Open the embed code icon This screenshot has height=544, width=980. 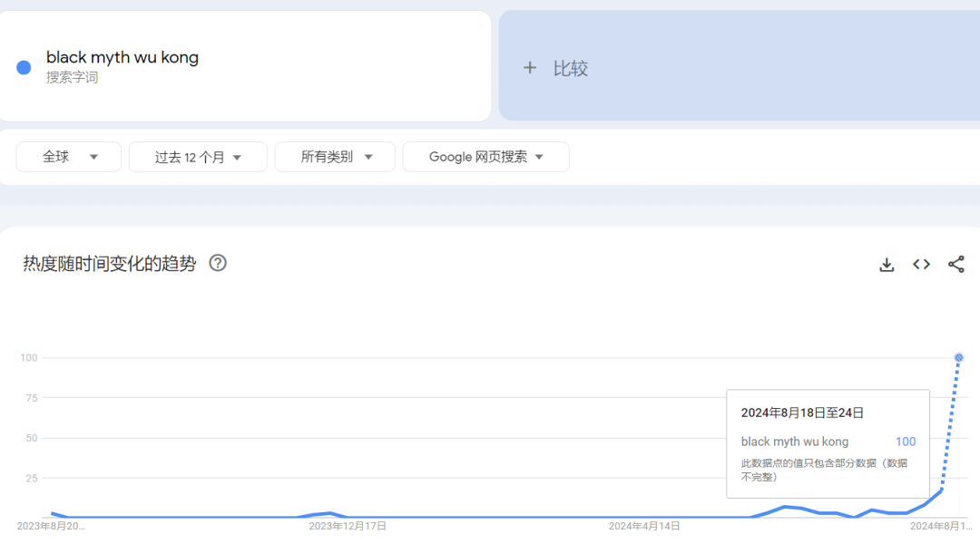click(x=921, y=264)
